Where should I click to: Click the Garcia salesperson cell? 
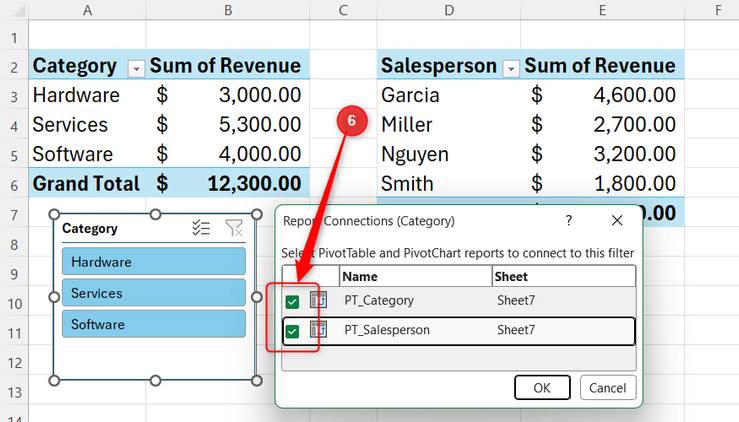(449, 95)
